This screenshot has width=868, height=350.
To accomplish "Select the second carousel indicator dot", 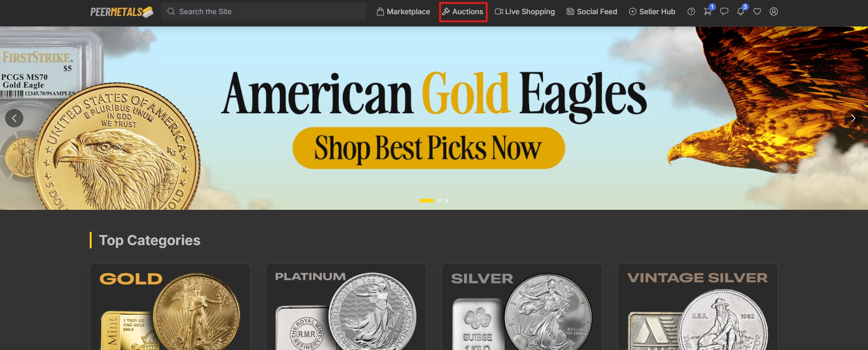I will click(x=439, y=201).
